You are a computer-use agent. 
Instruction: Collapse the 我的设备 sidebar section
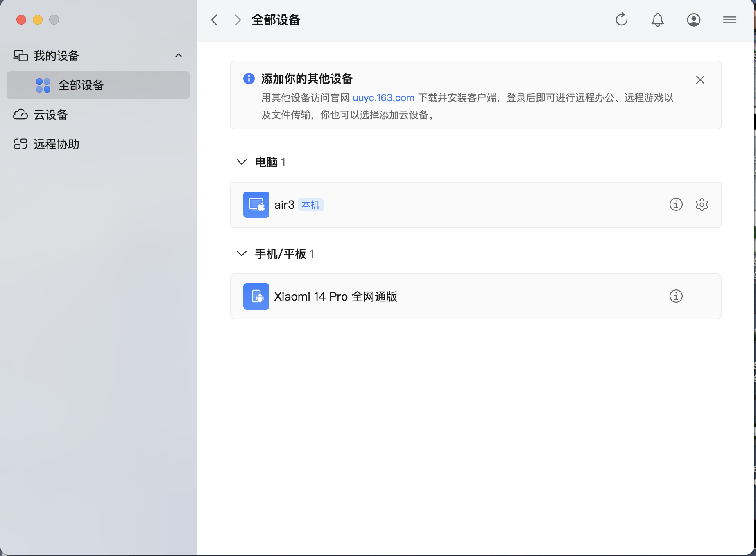178,55
